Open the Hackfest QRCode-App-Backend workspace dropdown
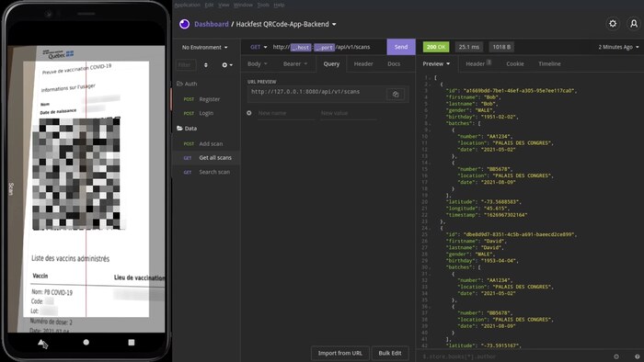Viewport: 644px width, 362px height. coord(286,24)
